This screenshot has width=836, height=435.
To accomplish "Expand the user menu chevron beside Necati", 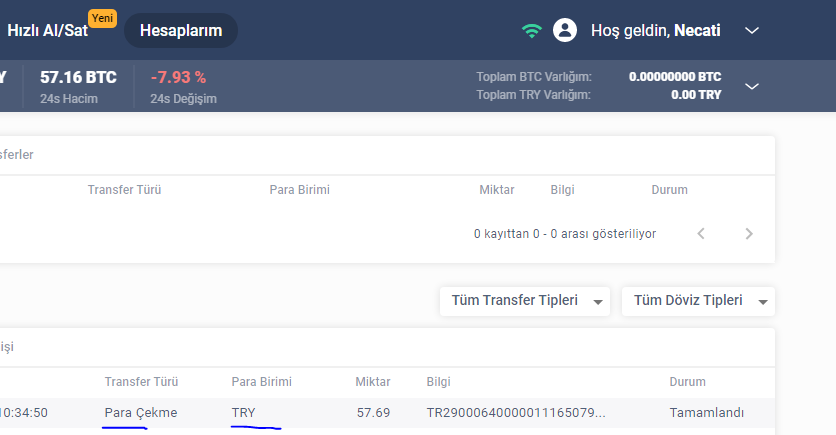I will [x=753, y=31].
